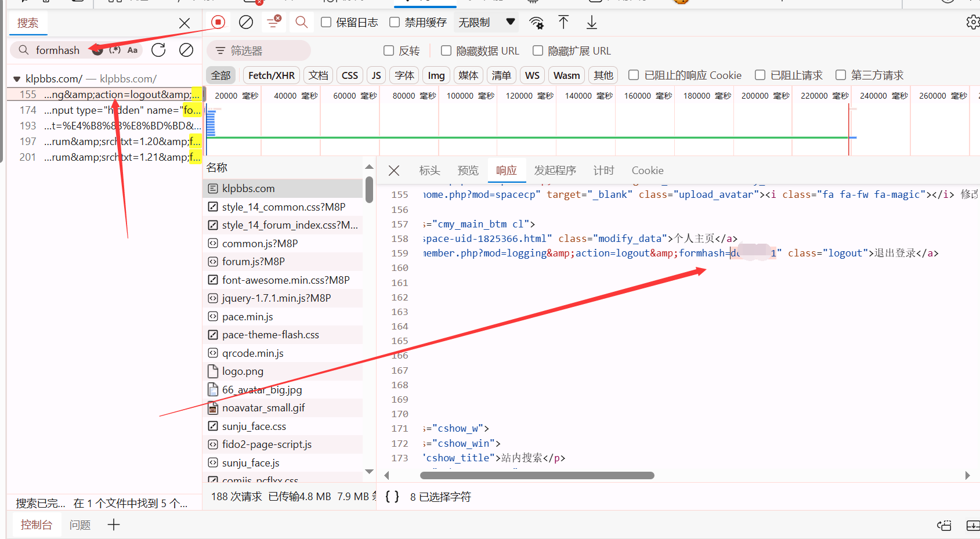Export HAR file with the down arrow
The image size is (980, 539).
[x=591, y=22]
